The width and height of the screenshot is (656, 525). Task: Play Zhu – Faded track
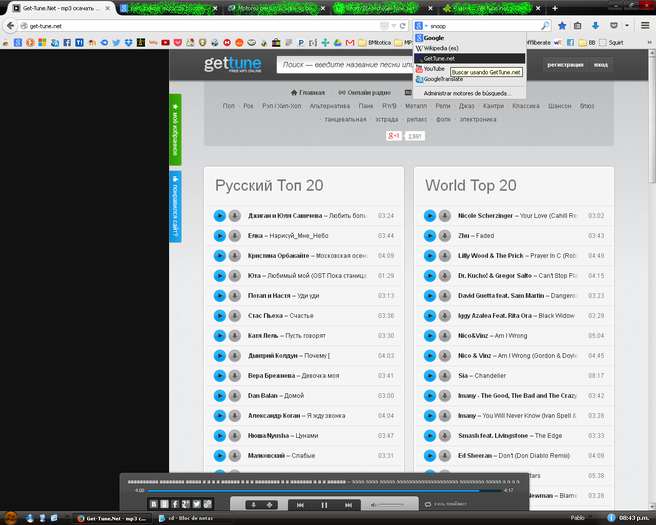pos(430,236)
